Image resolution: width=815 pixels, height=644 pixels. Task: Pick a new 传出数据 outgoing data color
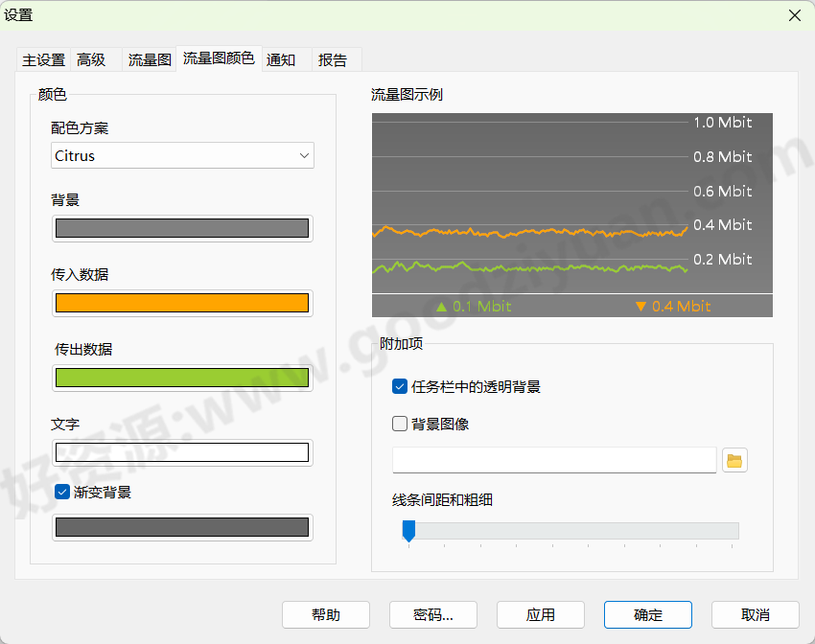[182, 378]
